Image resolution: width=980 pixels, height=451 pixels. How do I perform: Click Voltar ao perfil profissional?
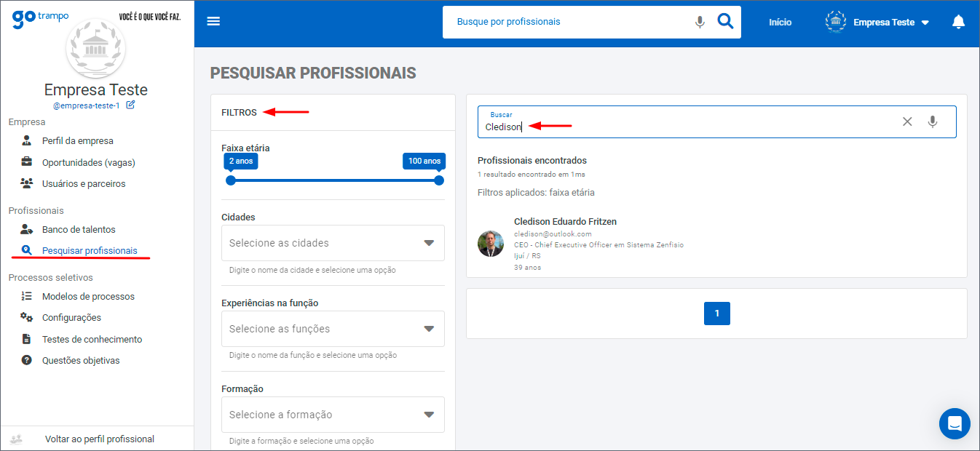pyautogui.click(x=99, y=439)
